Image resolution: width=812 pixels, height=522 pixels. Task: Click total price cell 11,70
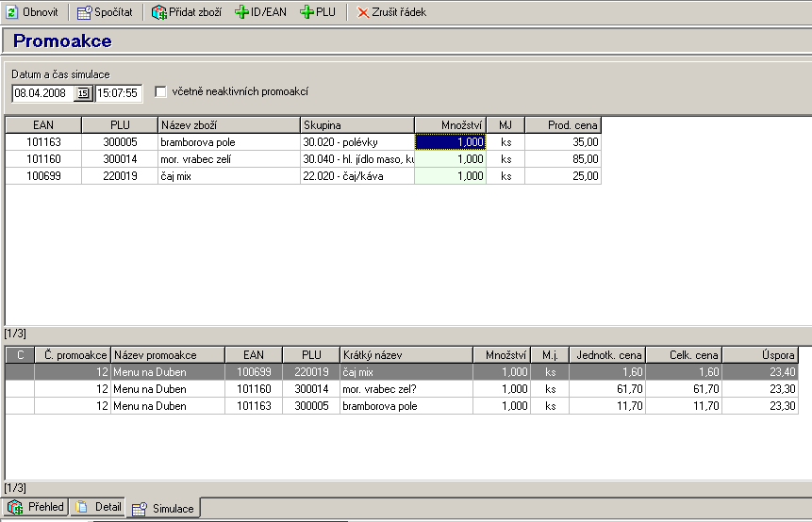(684, 406)
